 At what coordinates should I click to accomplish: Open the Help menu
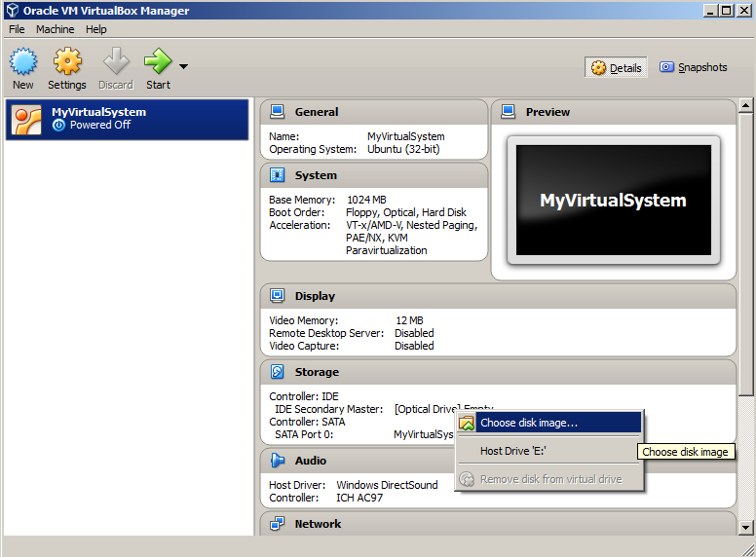95,29
